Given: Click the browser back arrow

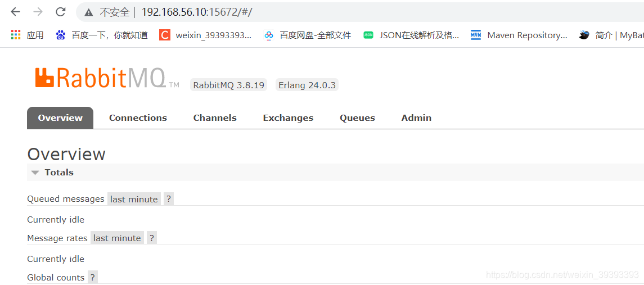Looking at the screenshot, I should pyautogui.click(x=15, y=12).
